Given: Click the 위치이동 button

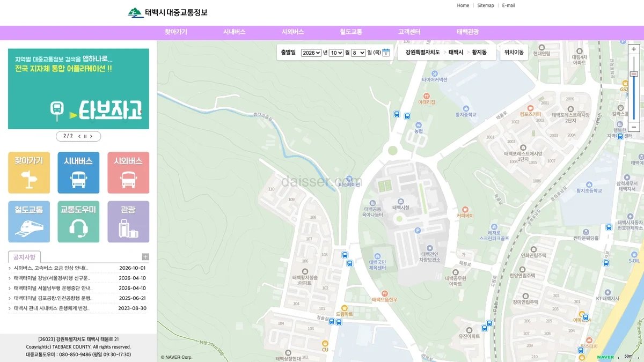Looking at the screenshot, I should (x=514, y=53).
